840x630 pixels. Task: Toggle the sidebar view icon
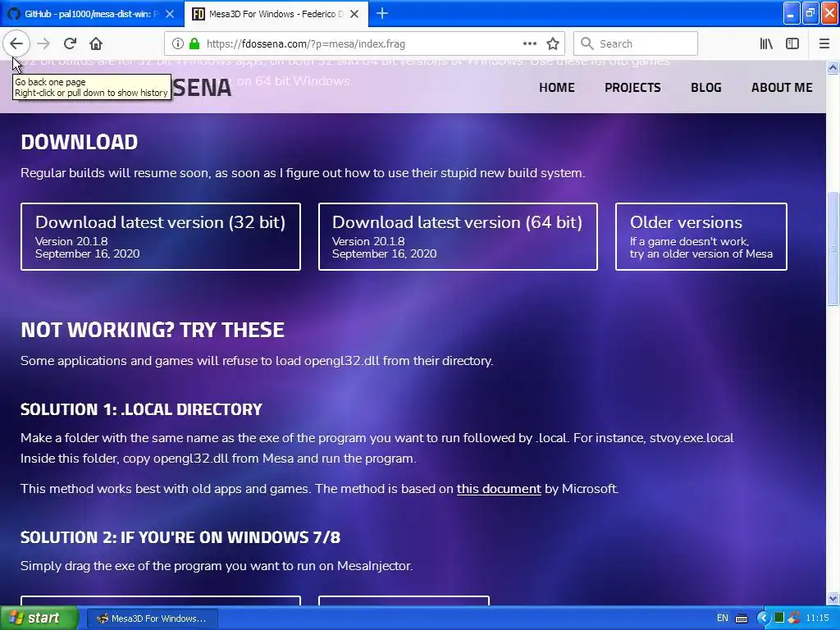tap(792, 43)
